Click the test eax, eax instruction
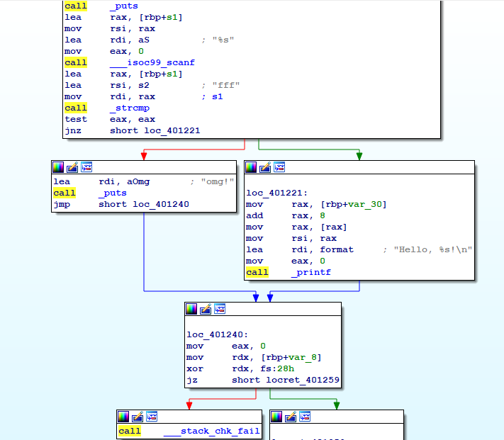Viewport: 504px width, 440px height. click(x=110, y=120)
